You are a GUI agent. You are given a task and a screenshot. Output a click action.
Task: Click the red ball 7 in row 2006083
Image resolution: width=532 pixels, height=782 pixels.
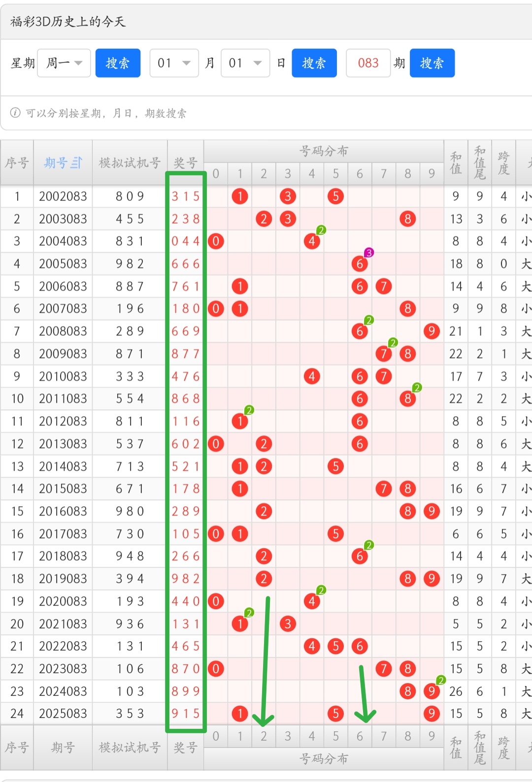tap(384, 286)
